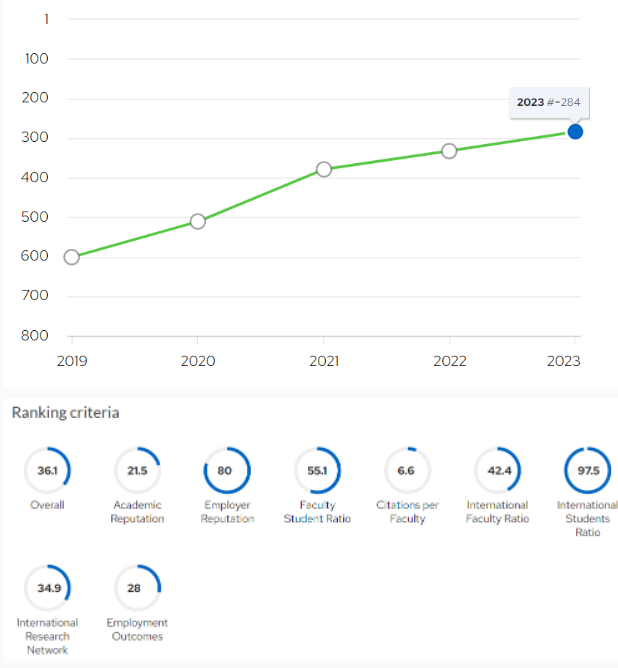Click the 'International Faculty Ratio' label
This screenshot has width=618, height=668.
pyautogui.click(x=497, y=512)
